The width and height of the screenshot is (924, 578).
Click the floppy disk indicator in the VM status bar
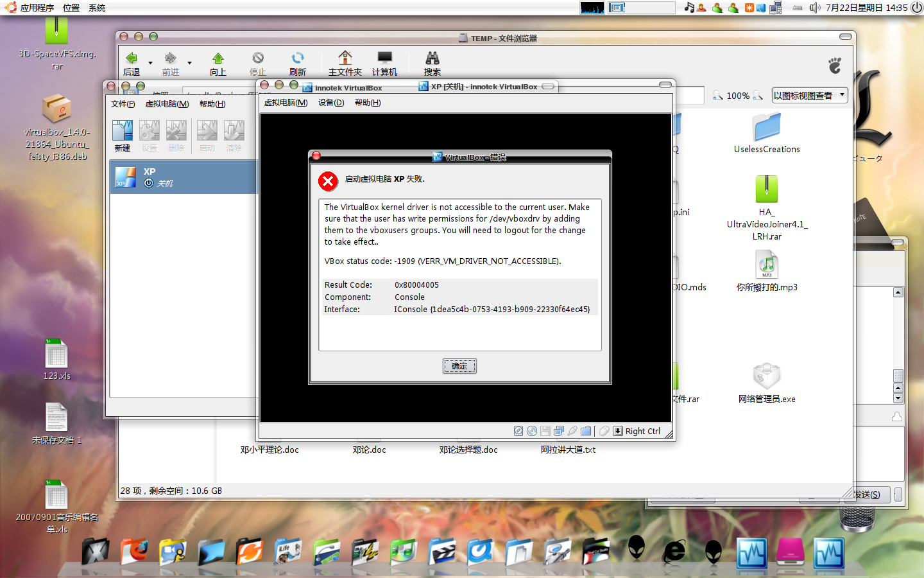pyautogui.click(x=545, y=431)
